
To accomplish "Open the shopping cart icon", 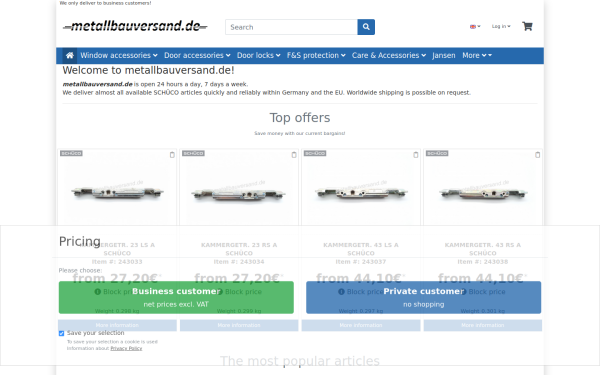I will tap(527, 26).
